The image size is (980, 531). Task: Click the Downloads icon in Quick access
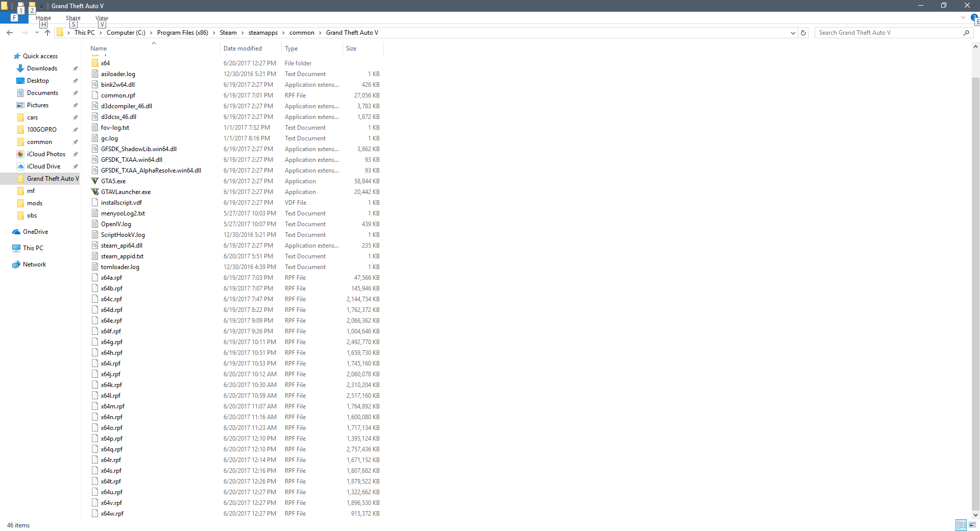pos(20,68)
